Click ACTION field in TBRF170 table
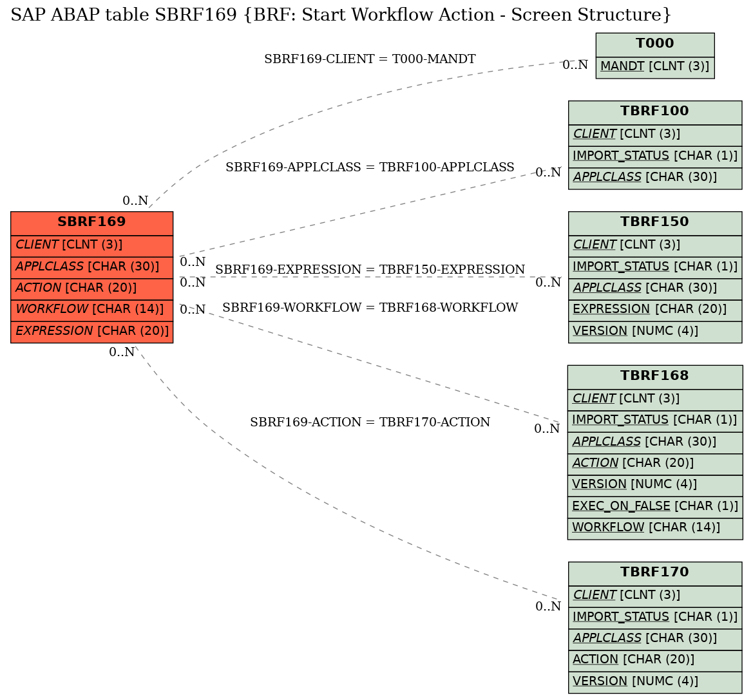This screenshot has height=700, width=753. click(655, 661)
